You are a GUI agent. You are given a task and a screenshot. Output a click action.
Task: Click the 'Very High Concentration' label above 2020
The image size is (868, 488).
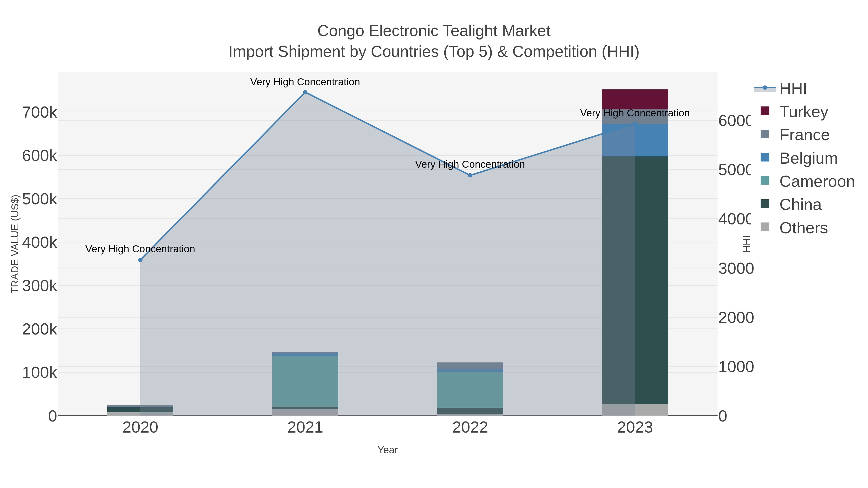(x=141, y=249)
